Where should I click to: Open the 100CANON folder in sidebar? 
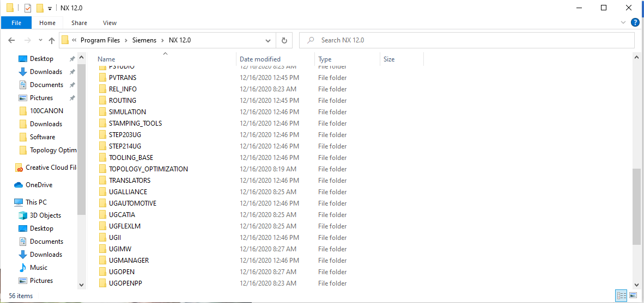[46, 111]
